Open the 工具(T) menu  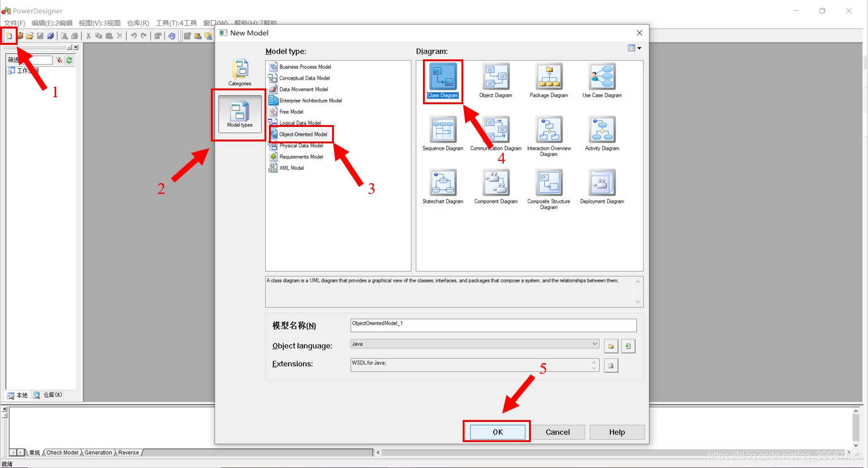(x=176, y=23)
